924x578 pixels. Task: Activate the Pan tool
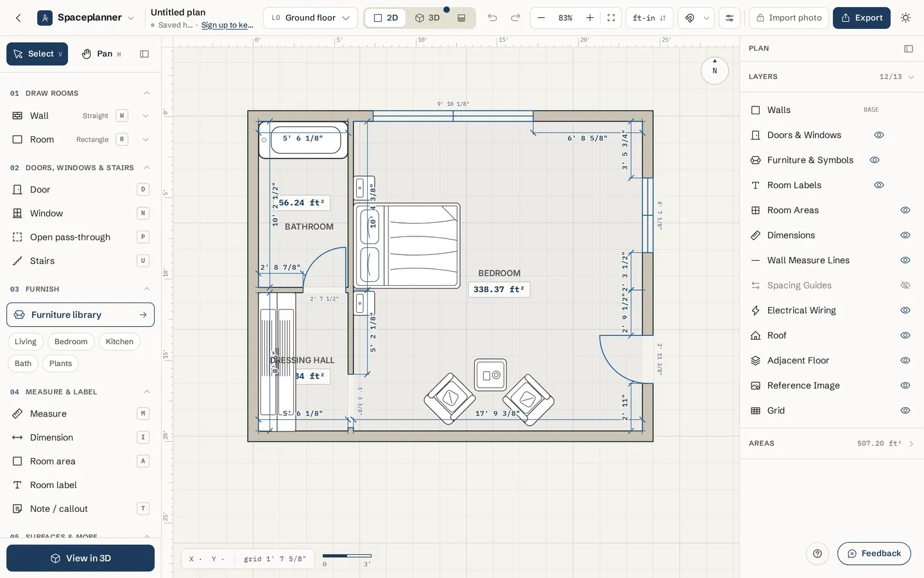101,54
